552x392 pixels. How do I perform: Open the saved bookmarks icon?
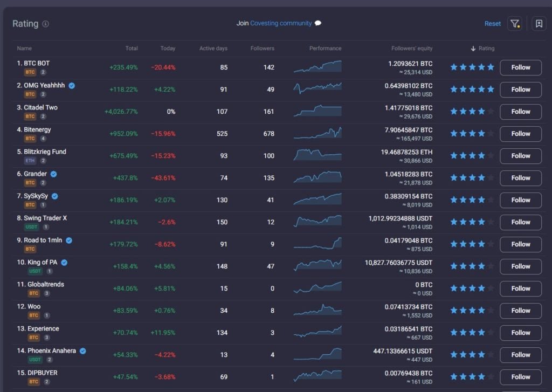539,24
